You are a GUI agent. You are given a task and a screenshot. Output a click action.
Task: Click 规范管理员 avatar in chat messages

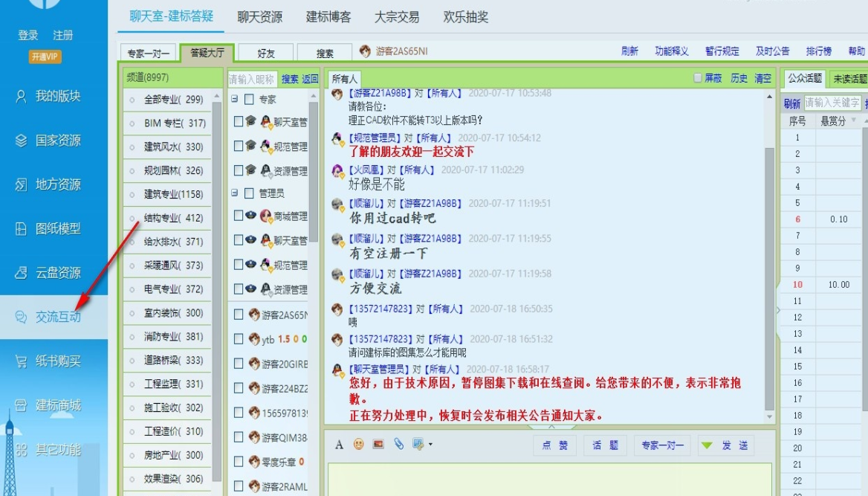(337, 139)
